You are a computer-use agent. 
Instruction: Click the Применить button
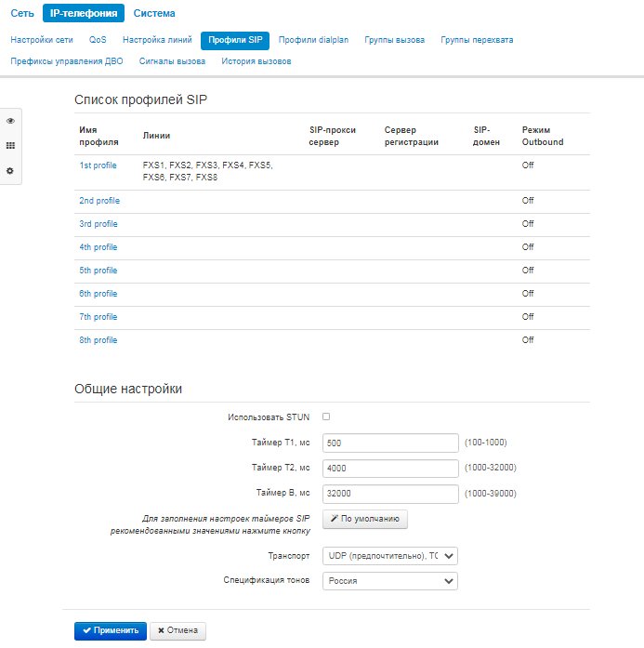click(111, 630)
